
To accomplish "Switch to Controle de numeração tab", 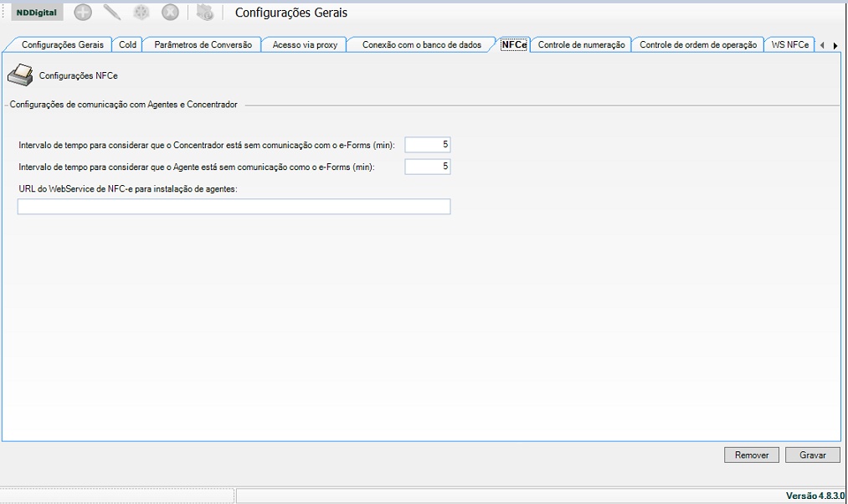I will [581, 44].
